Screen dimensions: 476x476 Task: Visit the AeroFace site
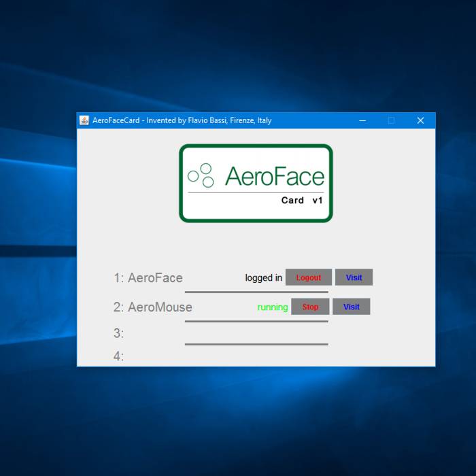354,277
